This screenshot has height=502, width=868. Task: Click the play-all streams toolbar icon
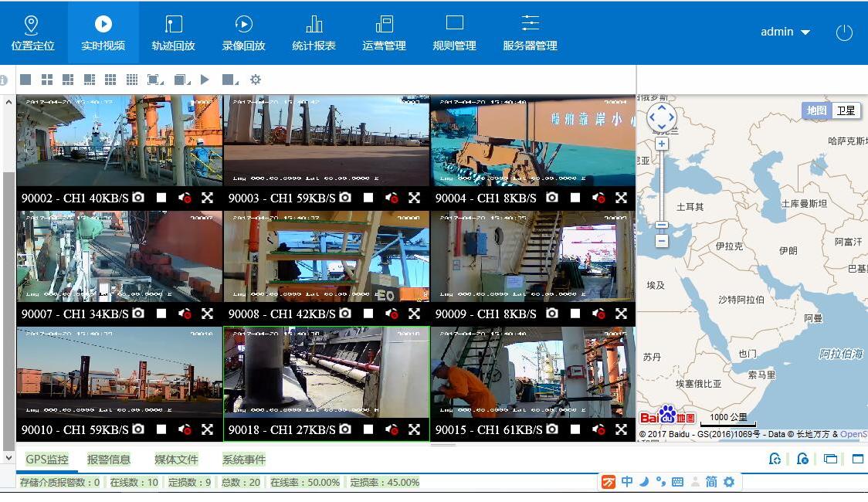coord(205,80)
